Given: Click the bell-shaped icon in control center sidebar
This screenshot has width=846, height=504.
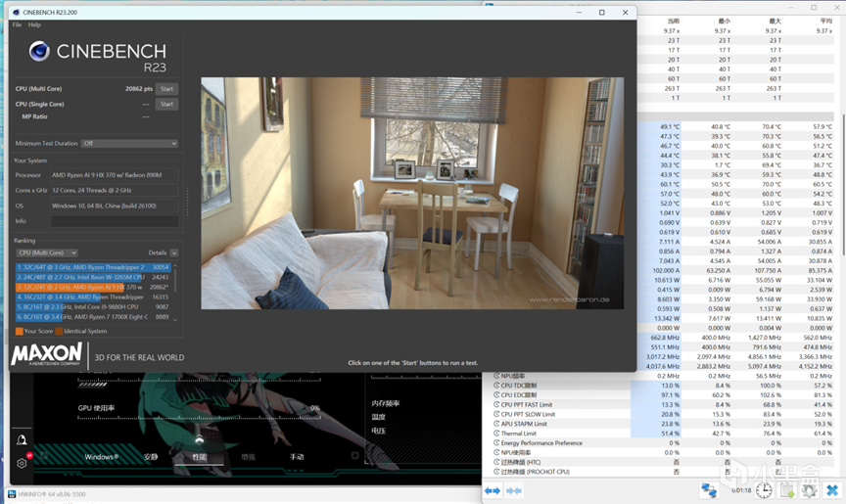Looking at the screenshot, I should coord(22,439).
